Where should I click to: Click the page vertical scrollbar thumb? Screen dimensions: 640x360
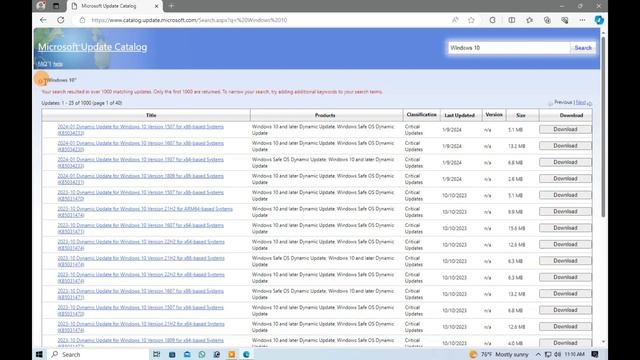click(603, 127)
